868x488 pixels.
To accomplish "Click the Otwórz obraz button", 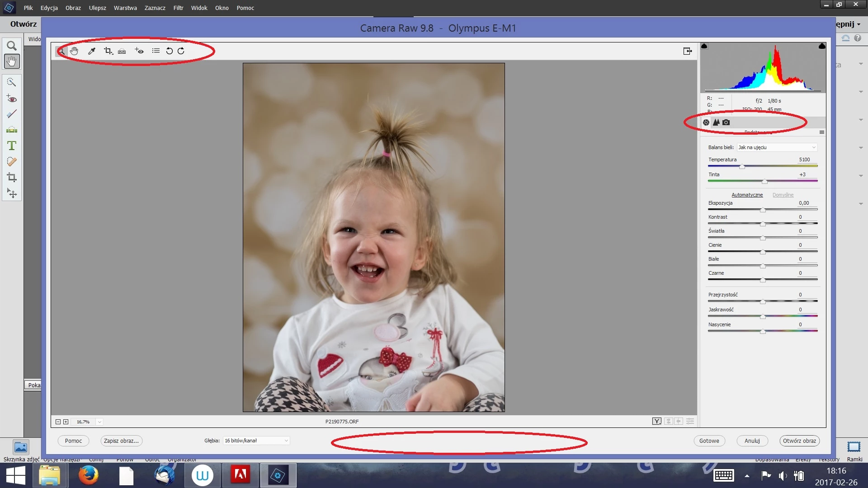I will click(799, 441).
